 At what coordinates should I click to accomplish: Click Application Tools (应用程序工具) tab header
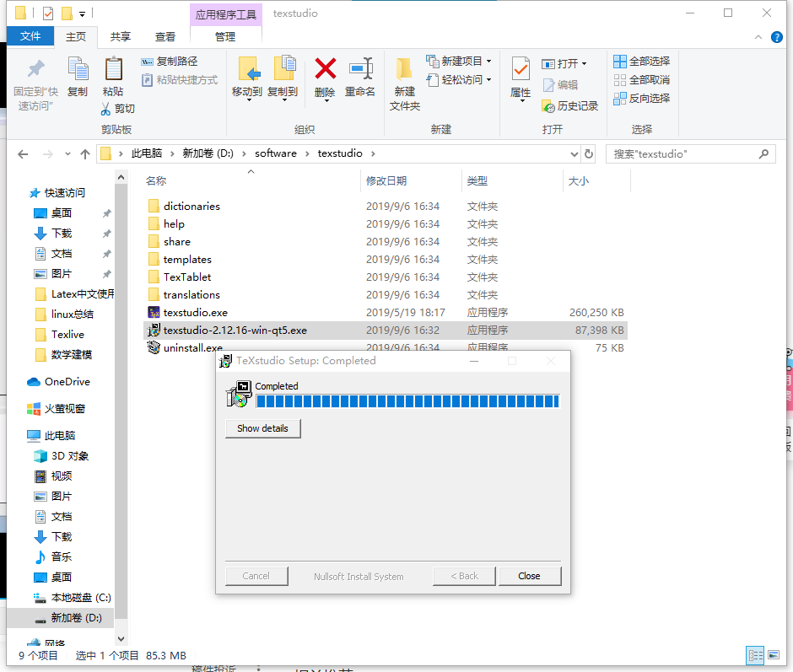tap(225, 14)
